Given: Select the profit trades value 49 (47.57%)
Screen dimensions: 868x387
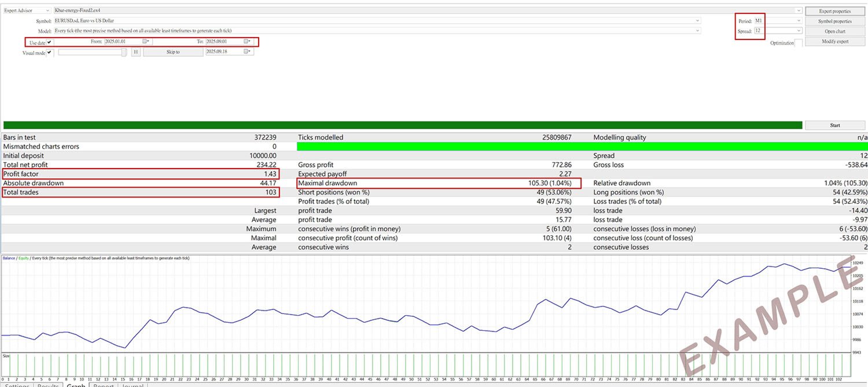Looking at the screenshot, I should click(x=554, y=202).
